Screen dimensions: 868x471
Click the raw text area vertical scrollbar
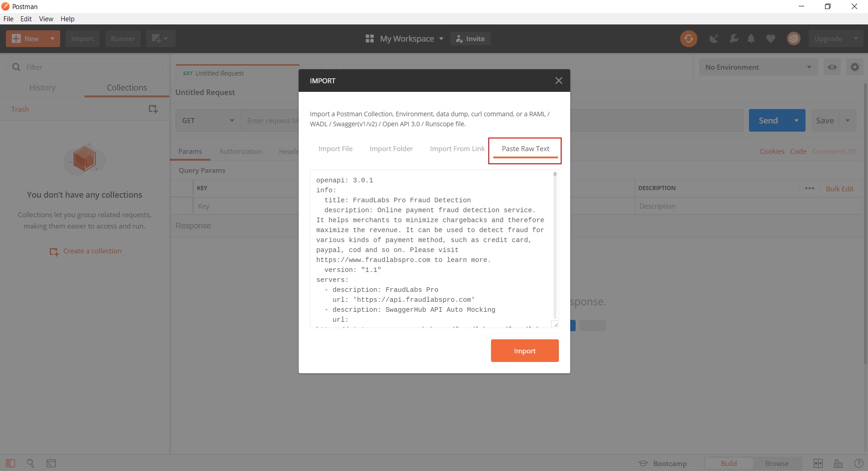point(555,247)
